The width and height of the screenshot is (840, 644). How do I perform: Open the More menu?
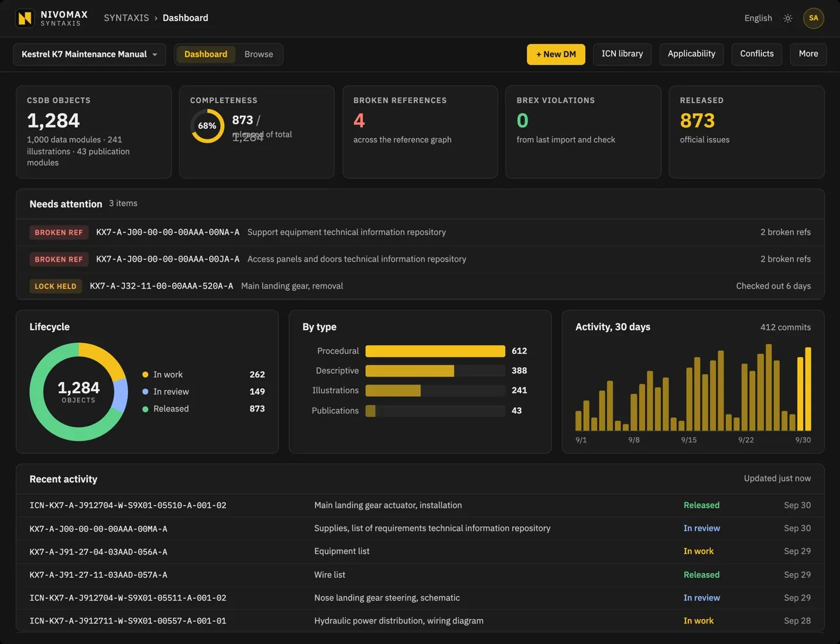click(808, 54)
